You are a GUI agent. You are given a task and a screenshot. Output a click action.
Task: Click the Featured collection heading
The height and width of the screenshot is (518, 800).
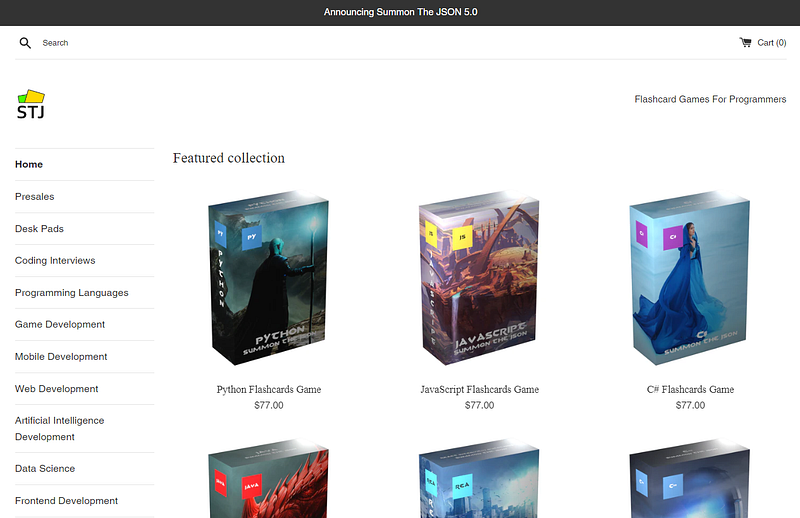click(x=229, y=158)
